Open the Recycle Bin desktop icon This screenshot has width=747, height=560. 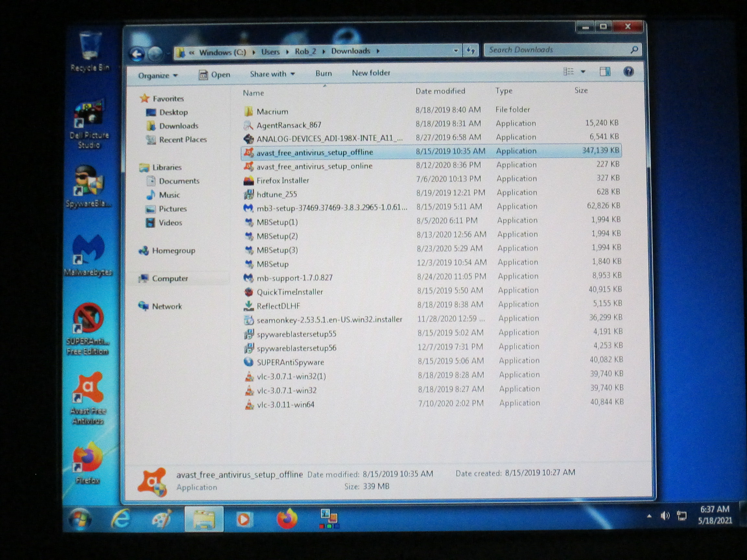click(90, 51)
